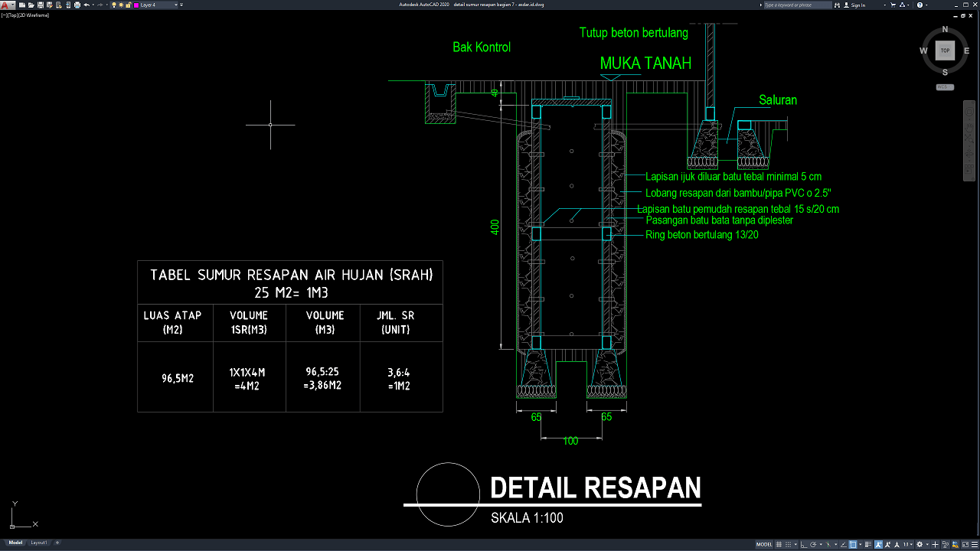
Task: Click the magenta layer color swatch
Action: point(136,5)
